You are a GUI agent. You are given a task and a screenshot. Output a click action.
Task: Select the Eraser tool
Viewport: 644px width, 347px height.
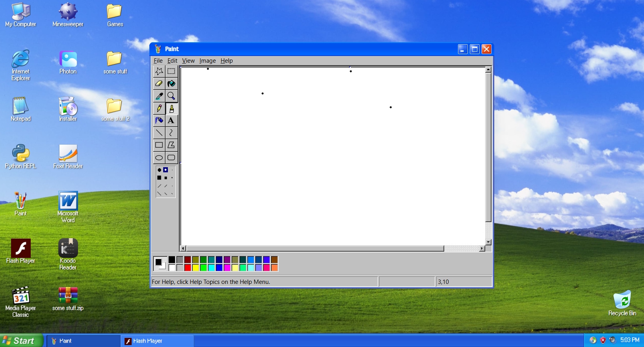tap(159, 84)
